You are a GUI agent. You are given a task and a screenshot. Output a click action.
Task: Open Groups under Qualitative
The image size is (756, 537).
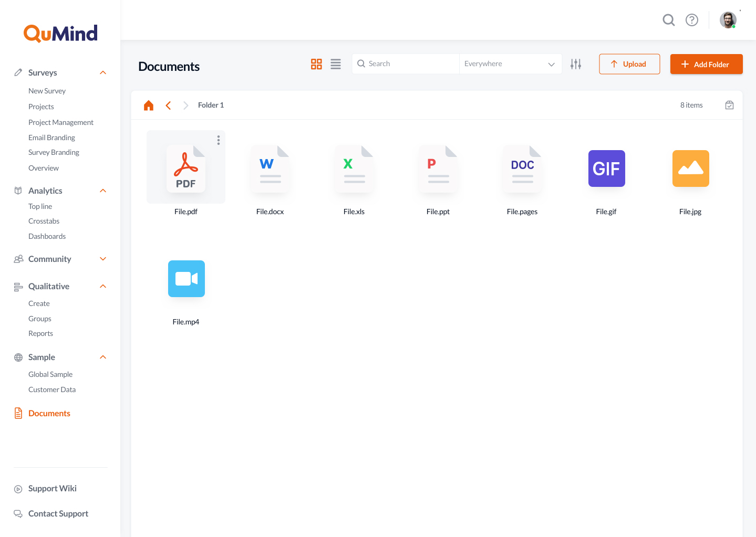click(x=40, y=319)
